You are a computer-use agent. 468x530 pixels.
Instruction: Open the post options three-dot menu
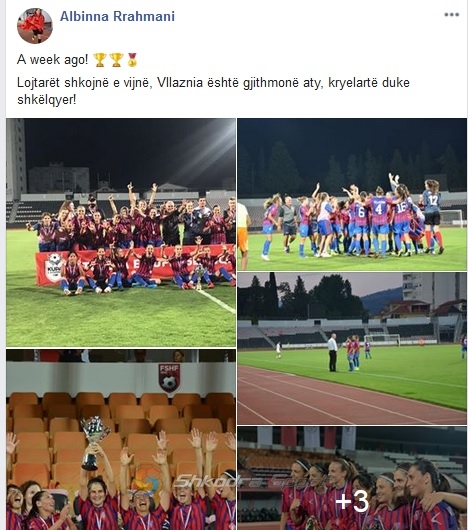(x=451, y=15)
